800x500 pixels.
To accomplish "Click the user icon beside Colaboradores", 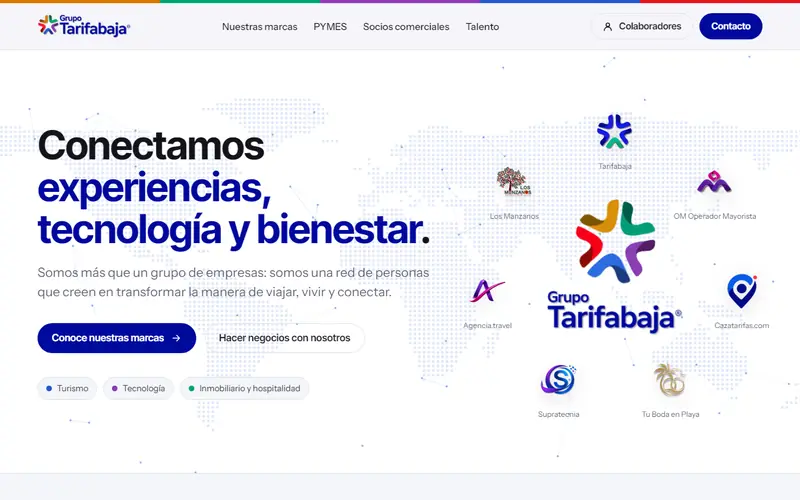I will 608,27.
